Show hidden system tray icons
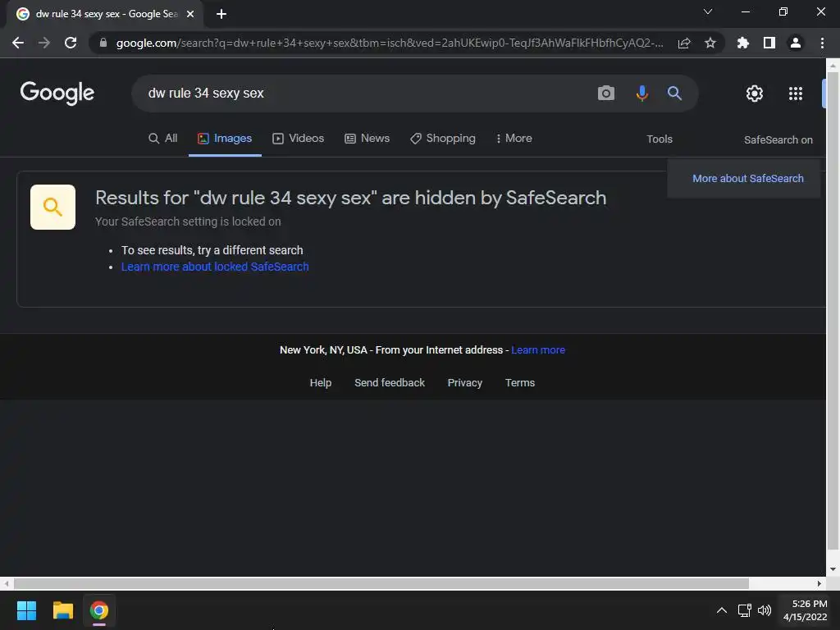840x630 pixels. tap(722, 610)
